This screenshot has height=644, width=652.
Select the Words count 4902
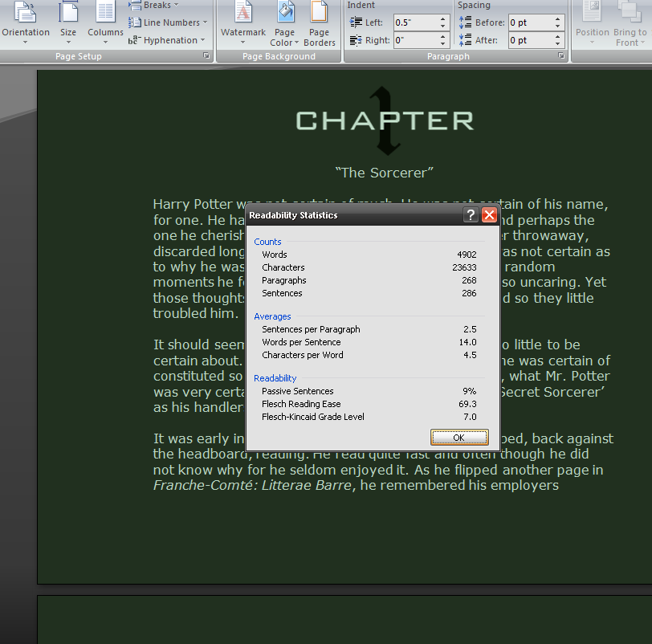[x=467, y=255]
